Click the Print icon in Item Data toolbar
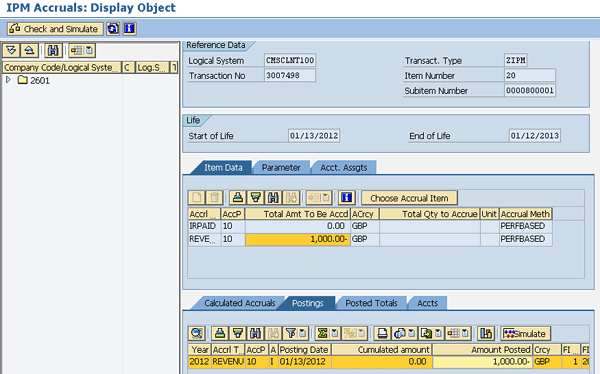Screen dimensions: 600x374 (x=238, y=198)
